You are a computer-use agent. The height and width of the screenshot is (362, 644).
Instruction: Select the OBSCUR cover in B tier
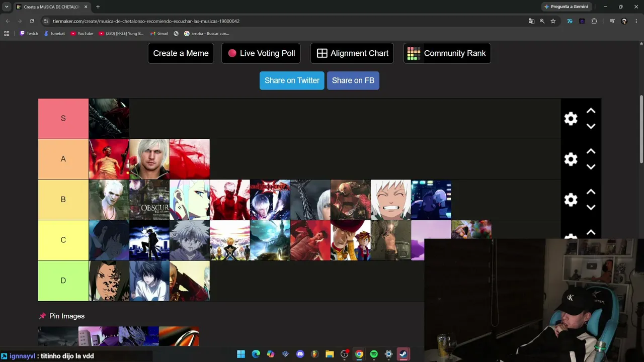tap(149, 200)
